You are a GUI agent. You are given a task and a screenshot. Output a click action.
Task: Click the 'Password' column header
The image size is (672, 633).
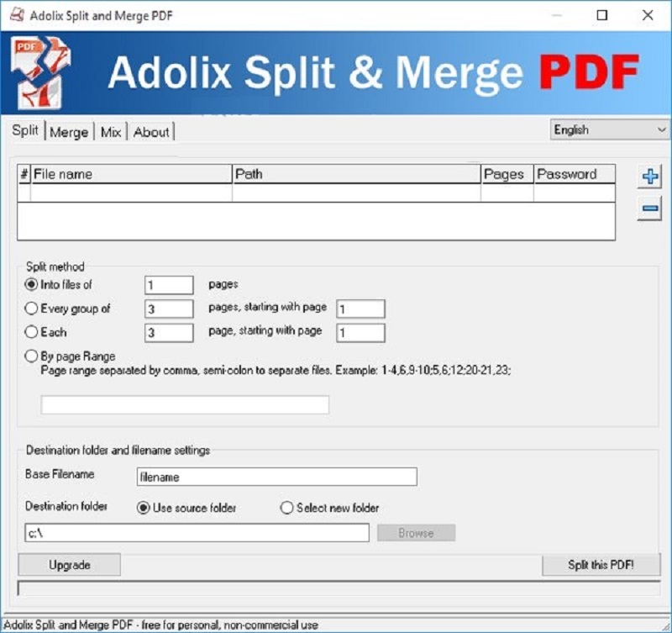click(575, 174)
